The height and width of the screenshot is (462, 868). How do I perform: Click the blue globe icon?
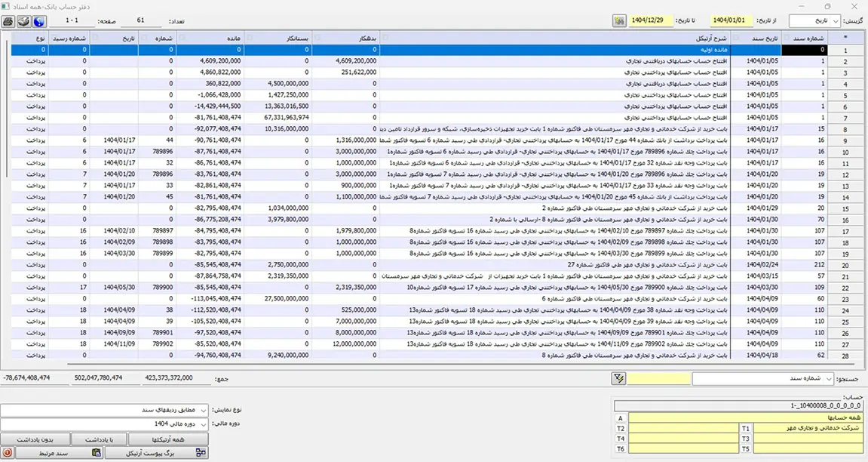point(39,21)
